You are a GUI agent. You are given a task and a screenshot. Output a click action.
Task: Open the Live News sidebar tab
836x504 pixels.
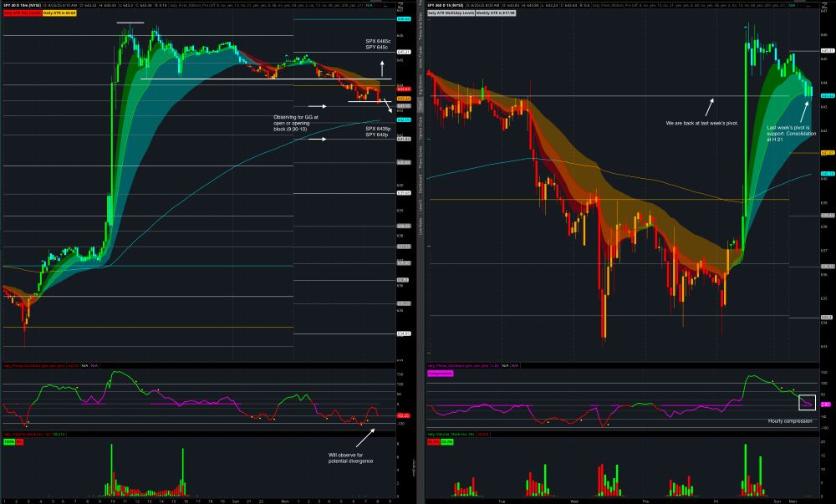point(421,226)
